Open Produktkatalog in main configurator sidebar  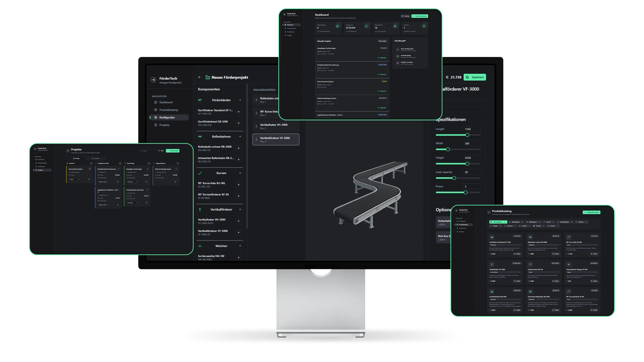[x=169, y=110]
